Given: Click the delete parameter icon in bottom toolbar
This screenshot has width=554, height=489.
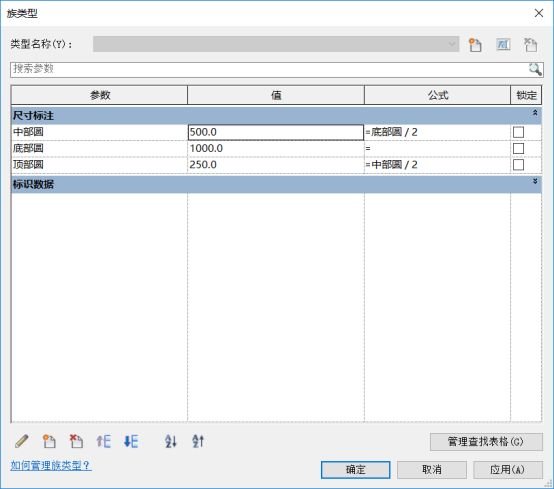Looking at the screenshot, I should click(76, 441).
